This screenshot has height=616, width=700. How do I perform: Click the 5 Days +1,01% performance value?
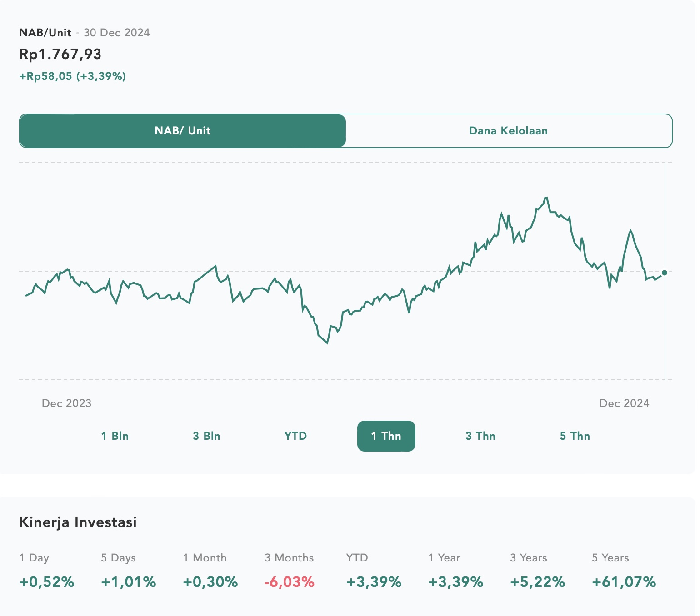point(129,582)
